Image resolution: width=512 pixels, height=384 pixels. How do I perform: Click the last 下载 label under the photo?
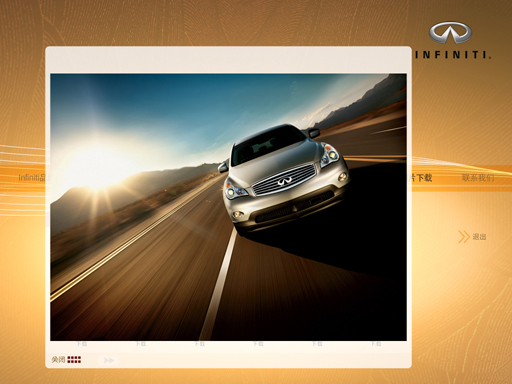376,344
